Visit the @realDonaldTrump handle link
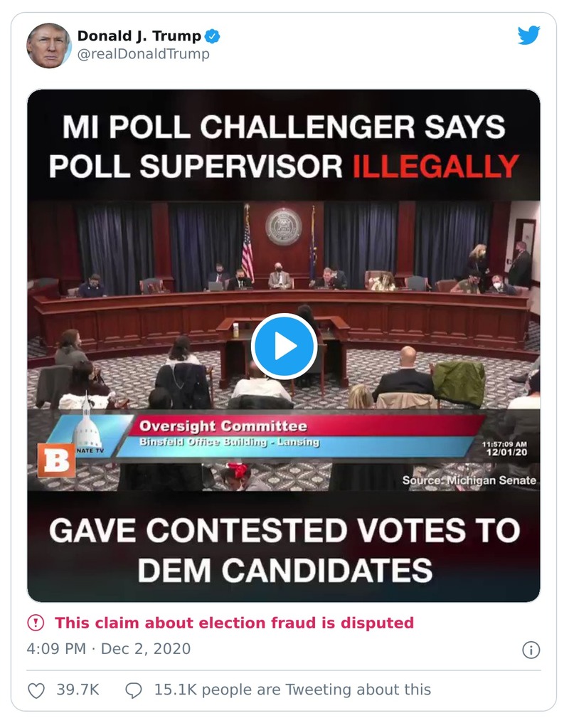Viewport: 569px width, 728px height. pos(143,54)
